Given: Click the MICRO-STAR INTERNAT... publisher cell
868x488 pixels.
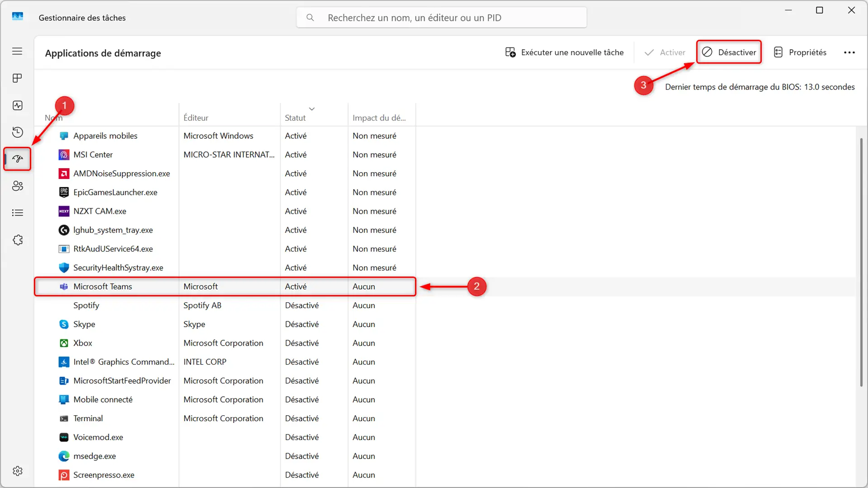Looking at the screenshot, I should [x=229, y=155].
